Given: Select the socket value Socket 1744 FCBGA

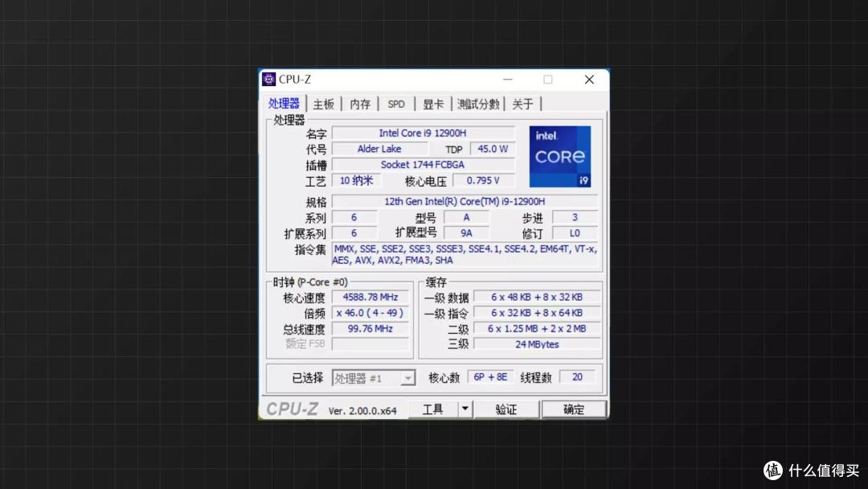Looking at the screenshot, I should 423,165.
